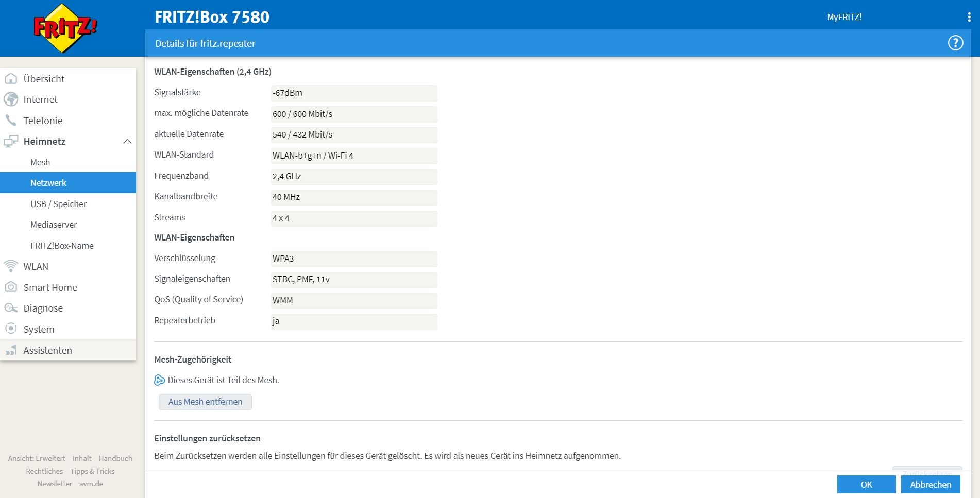Click the System icon
Screen dimensions: 980x498
coord(11,329)
